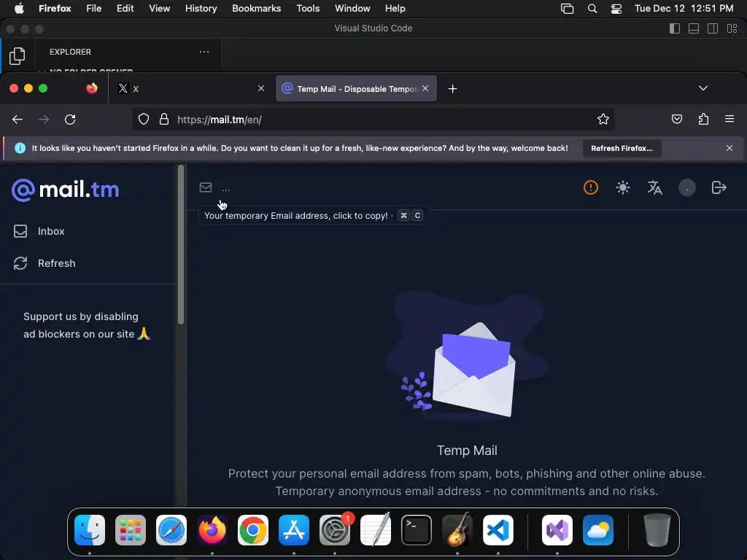Open Control Center in menu bar
The width and height of the screenshot is (747, 560).
point(616,9)
